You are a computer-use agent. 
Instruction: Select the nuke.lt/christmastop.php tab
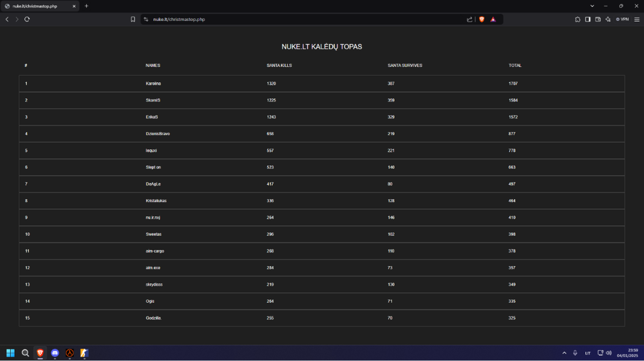[39, 6]
